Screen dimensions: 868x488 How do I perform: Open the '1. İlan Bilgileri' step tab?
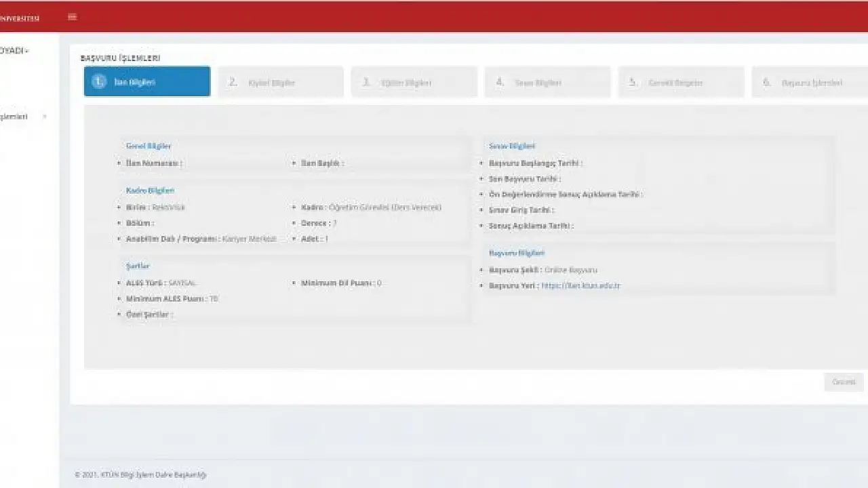tap(146, 82)
